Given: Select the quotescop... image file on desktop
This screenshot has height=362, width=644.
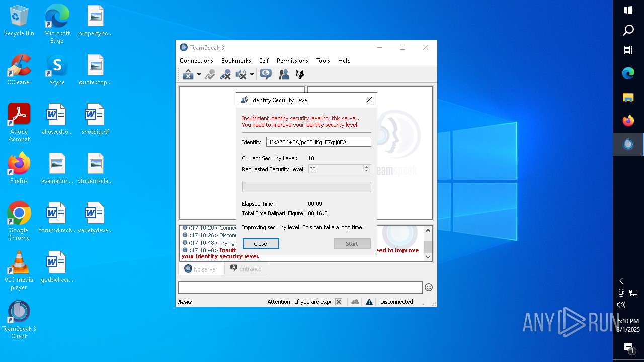Looking at the screenshot, I should pyautogui.click(x=95, y=70).
